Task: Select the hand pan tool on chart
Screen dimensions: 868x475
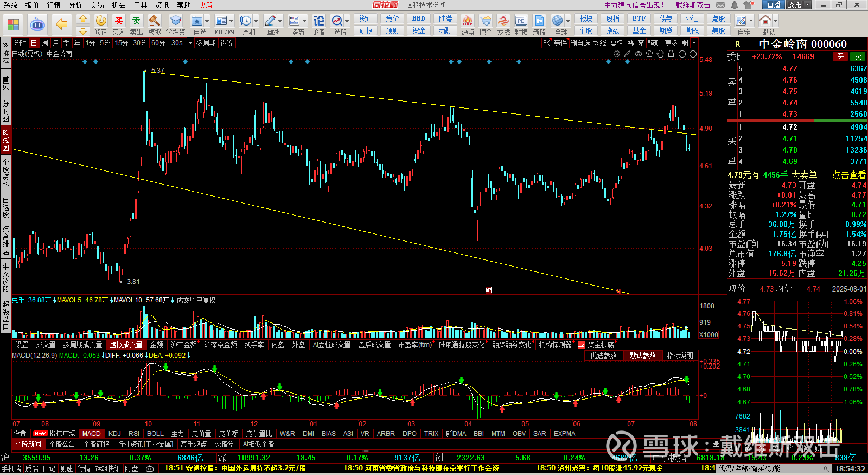Action: (660, 54)
